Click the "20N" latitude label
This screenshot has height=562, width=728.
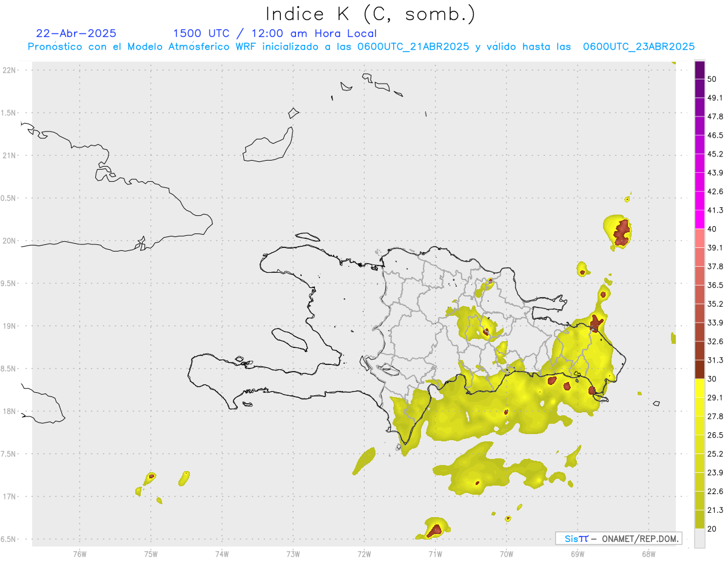point(9,241)
